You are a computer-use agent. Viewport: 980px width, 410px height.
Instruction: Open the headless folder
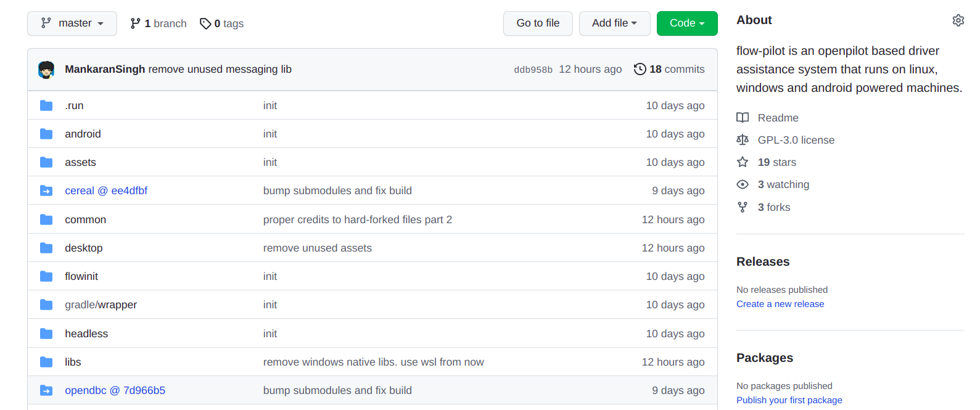click(x=86, y=334)
